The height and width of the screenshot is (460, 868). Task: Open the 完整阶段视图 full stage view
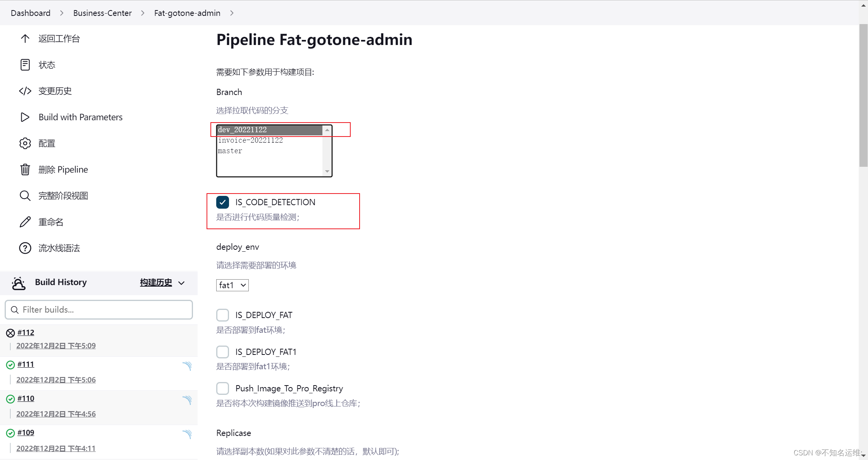[x=63, y=195]
